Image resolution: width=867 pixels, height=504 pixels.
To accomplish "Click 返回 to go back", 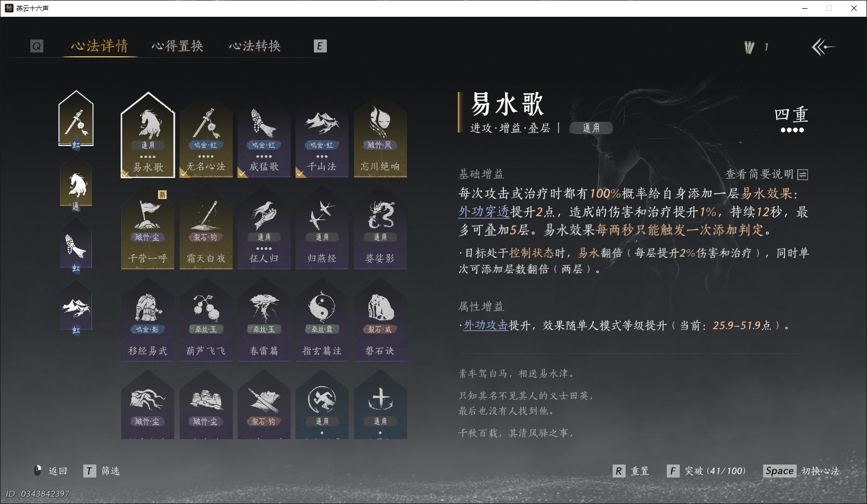I will pos(51,471).
